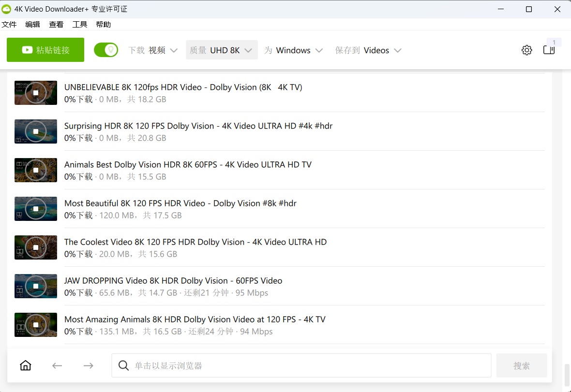Click the back arrow icon

point(57,365)
